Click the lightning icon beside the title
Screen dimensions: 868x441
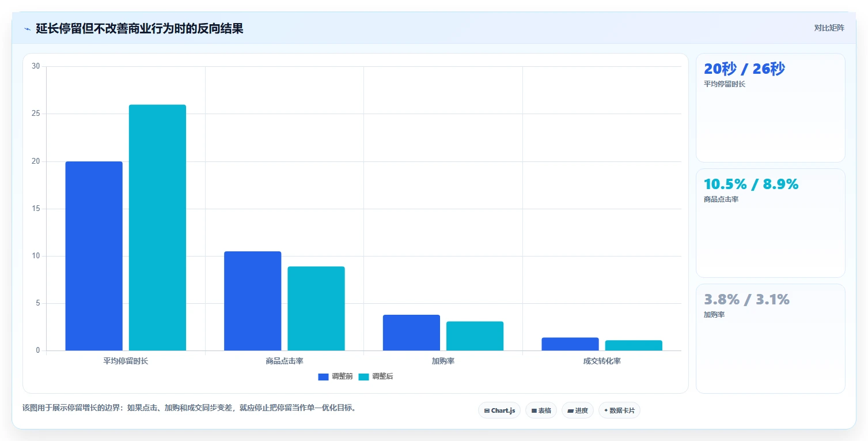27,29
